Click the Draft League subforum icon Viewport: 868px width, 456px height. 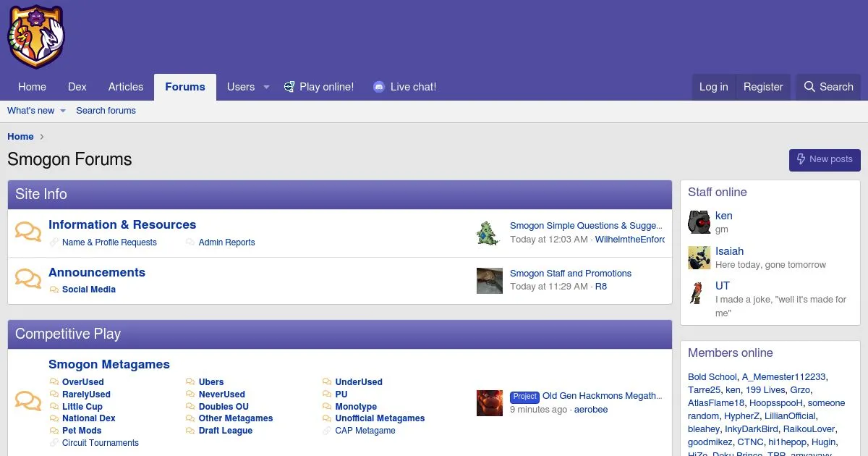coord(190,431)
